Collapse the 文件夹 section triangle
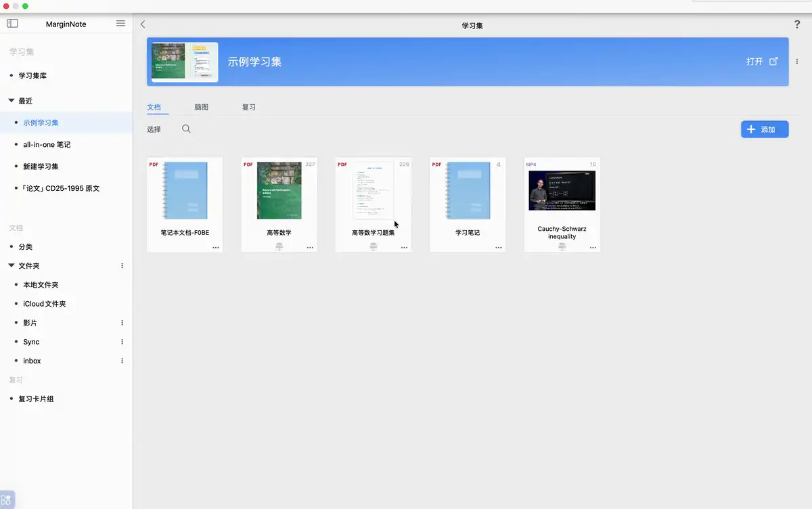Image resolution: width=812 pixels, height=509 pixels. click(x=12, y=266)
